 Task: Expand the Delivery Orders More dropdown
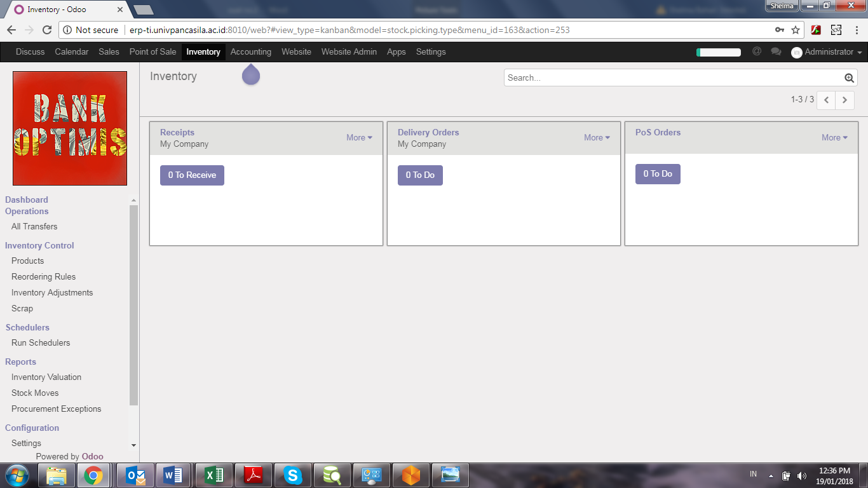[x=597, y=137]
